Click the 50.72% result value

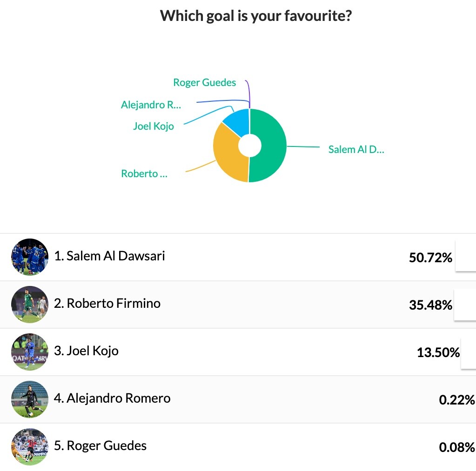(x=430, y=258)
